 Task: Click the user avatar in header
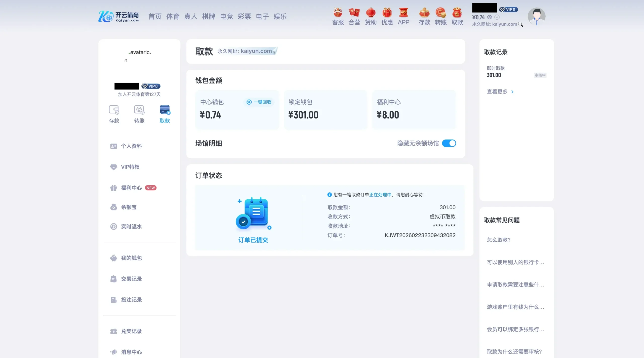(x=536, y=16)
